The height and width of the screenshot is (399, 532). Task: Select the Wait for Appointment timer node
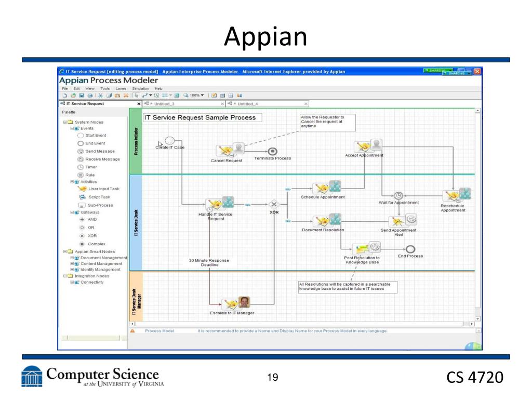(398, 196)
